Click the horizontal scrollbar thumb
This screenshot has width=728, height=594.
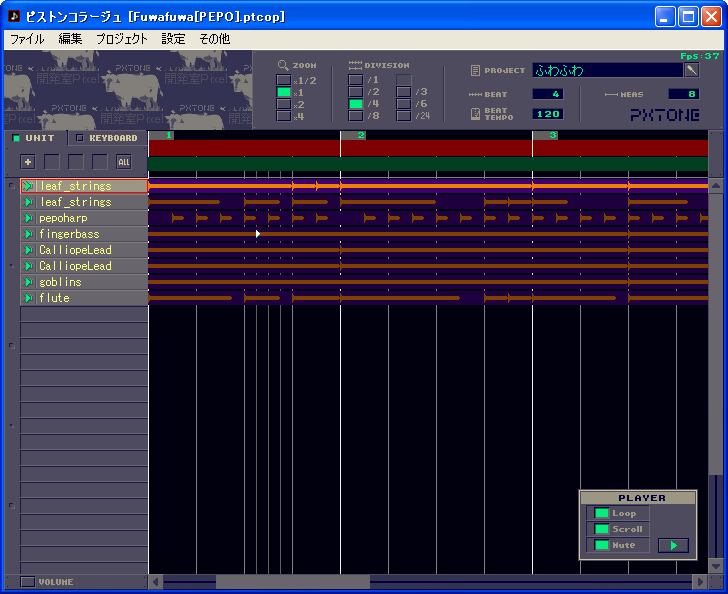[x=293, y=582]
